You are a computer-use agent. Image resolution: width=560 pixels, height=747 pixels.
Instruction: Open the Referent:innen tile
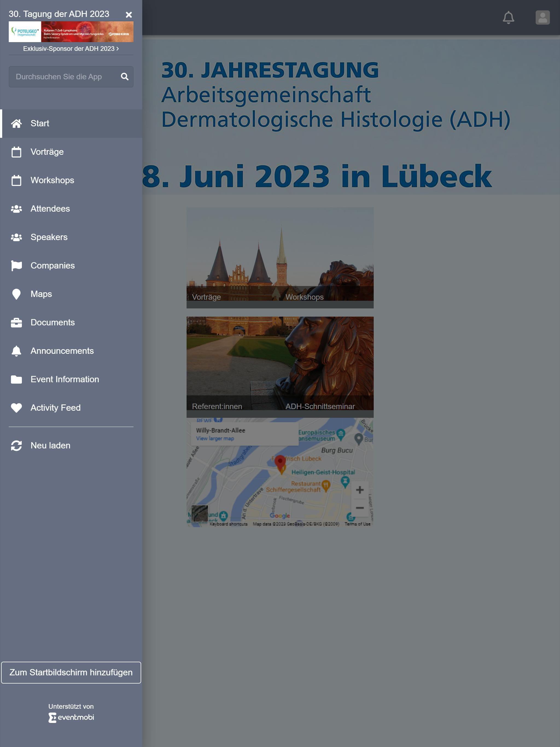[x=233, y=367]
